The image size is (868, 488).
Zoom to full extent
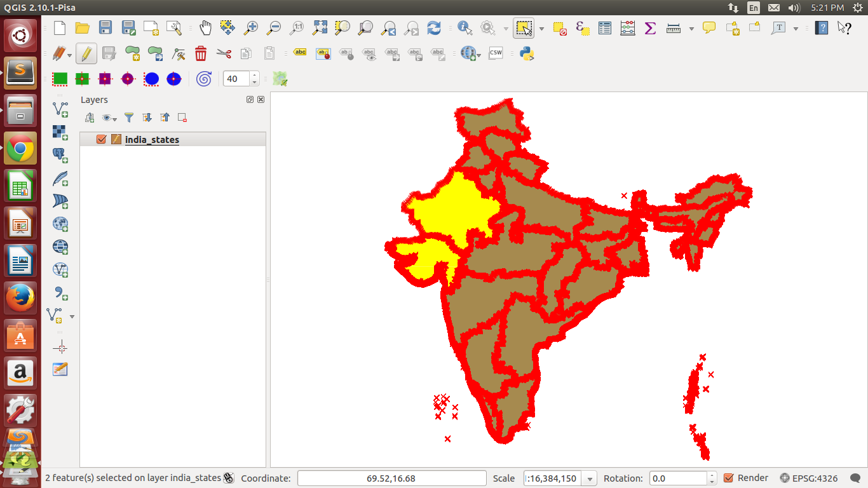[320, 28]
